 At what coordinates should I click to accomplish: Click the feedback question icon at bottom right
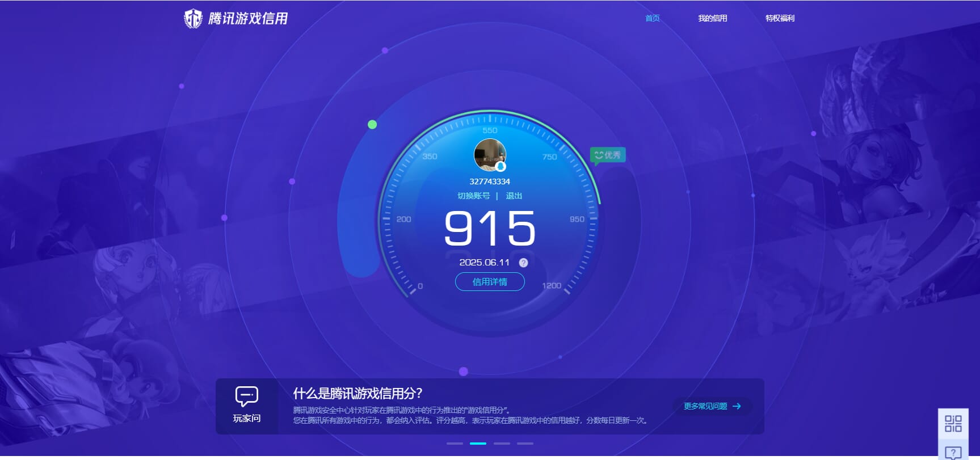coord(953,452)
